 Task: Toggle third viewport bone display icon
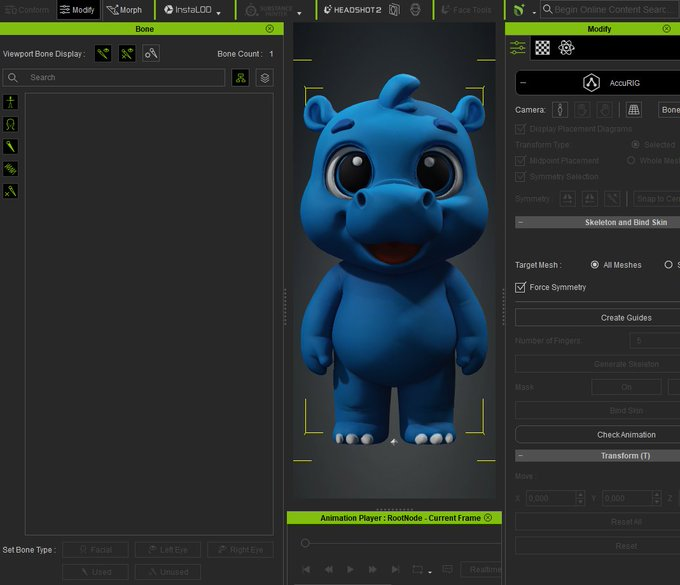(151, 54)
